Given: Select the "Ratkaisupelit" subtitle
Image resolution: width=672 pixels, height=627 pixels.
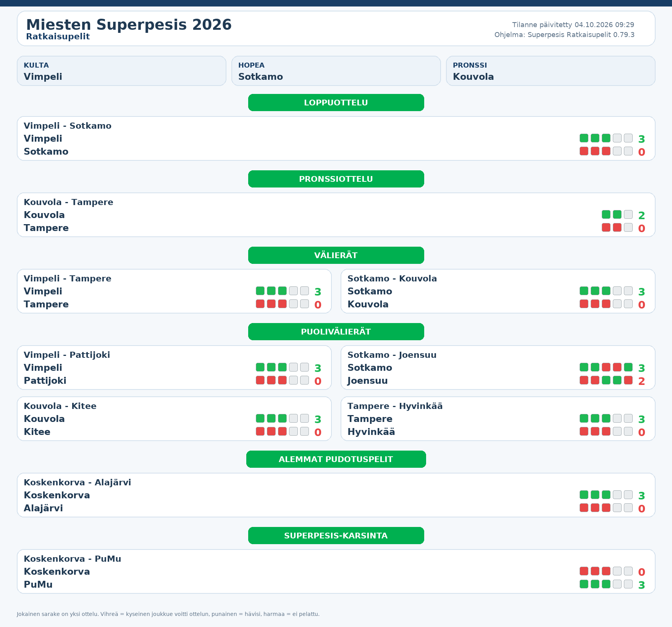Looking at the screenshot, I should (x=58, y=37).
